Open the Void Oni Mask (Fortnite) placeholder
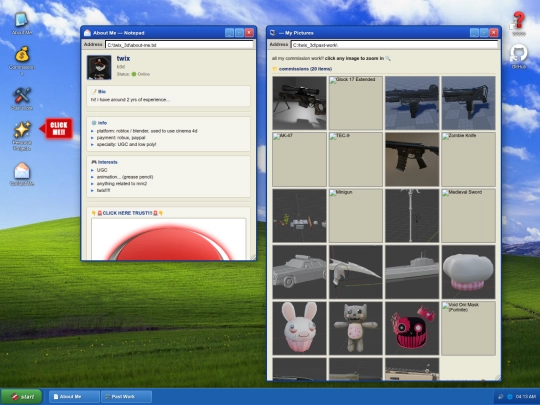This screenshot has width=540, height=405. pyautogui.click(x=468, y=328)
